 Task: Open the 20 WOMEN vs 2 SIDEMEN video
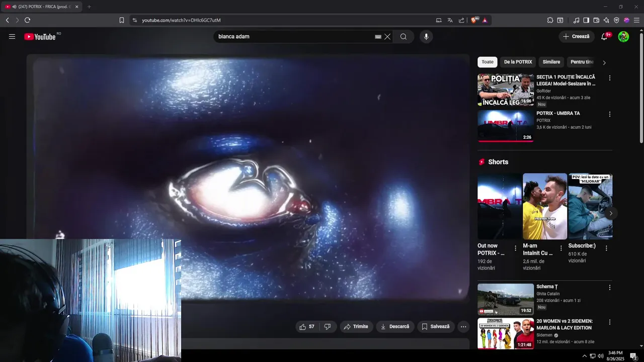coord(506,333)
